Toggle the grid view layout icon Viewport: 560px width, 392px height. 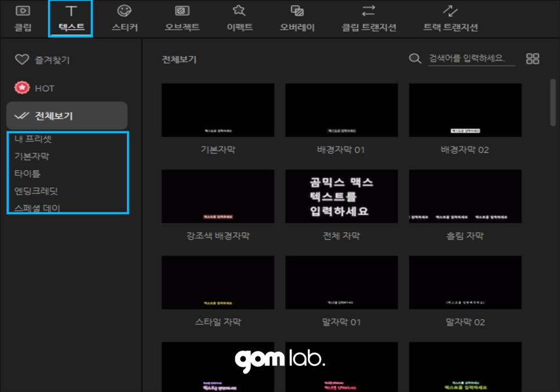pyautogui.click(x=533, y=58)
